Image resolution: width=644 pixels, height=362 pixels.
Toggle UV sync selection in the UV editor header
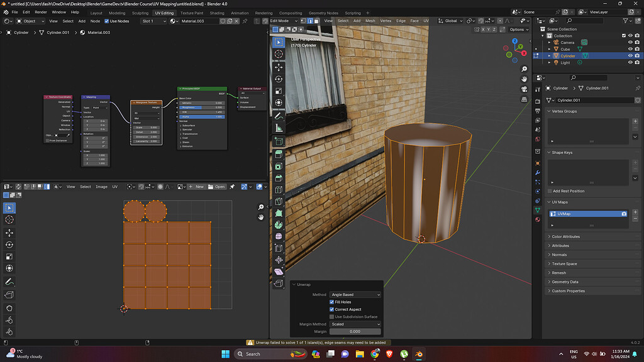click(x=18, y=187)
